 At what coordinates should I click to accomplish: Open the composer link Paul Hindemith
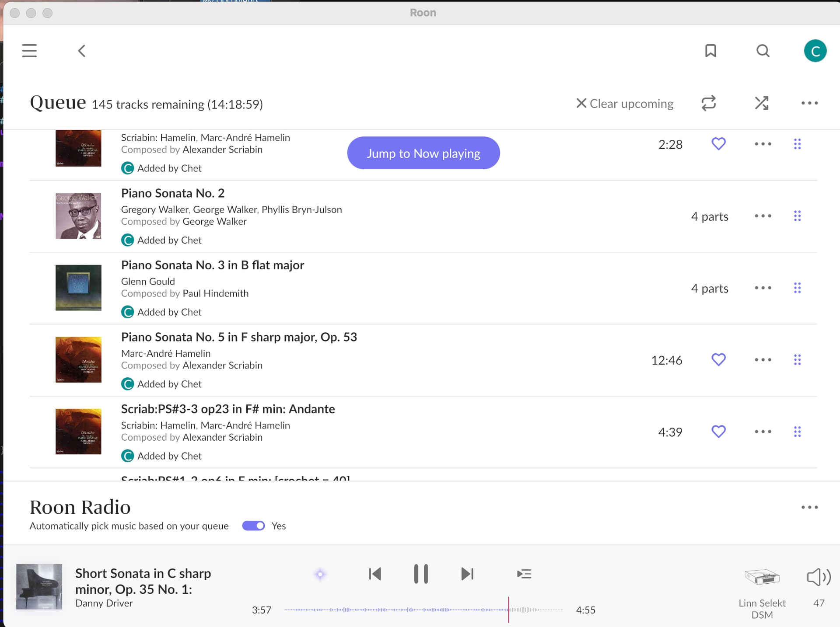[x=215, y=293]
